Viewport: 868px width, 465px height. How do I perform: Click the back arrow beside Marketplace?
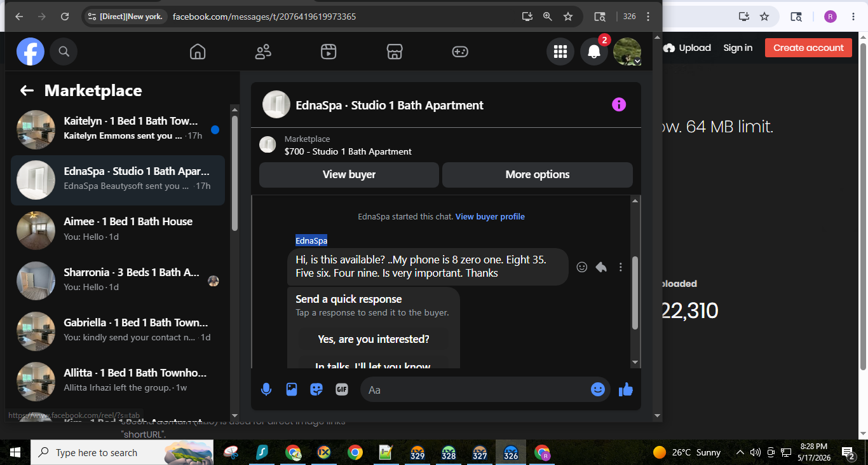tap(27, 90)
